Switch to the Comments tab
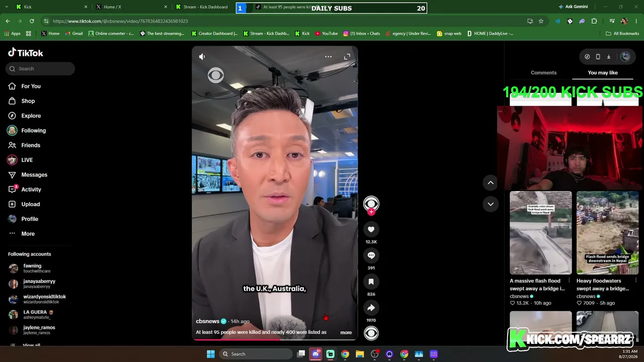 544,73
